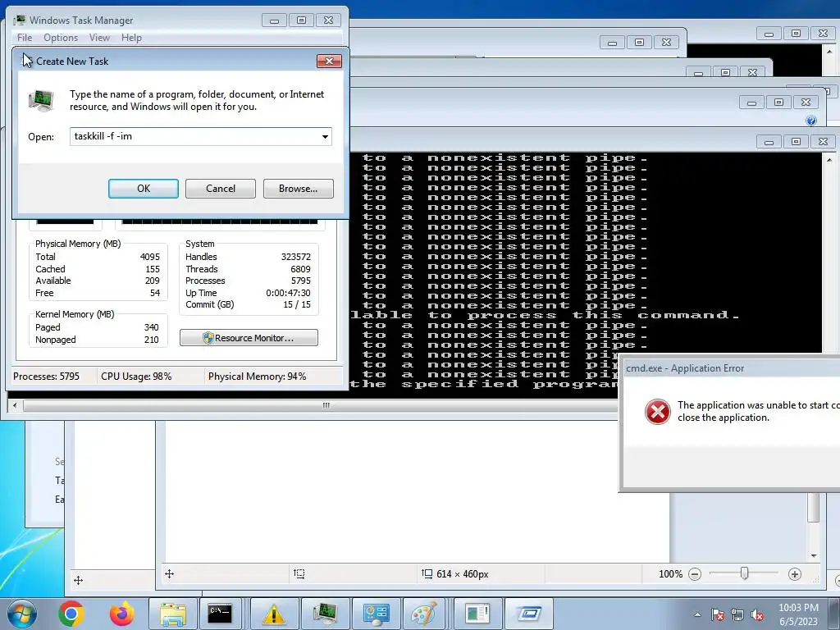Image resolution: width=840 pixels, height=630 pixels.
Task: Click the cmd.exe - Application Error title
Action: [685, 368]
